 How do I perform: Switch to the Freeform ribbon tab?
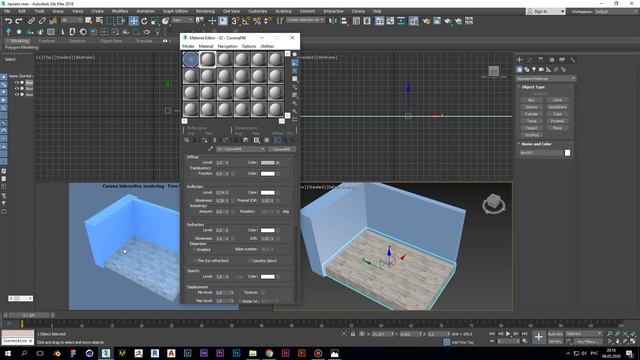tap(47, 41)
